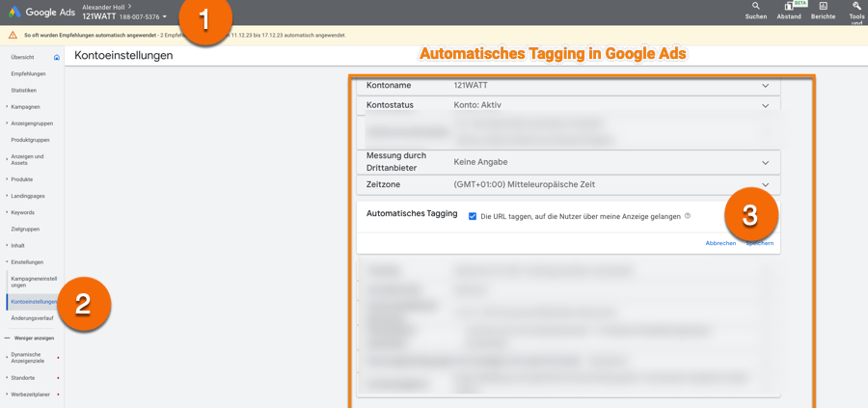Click the Abbrechen button
The height and width of the screenshot is (408, 868).
[720, 243]
